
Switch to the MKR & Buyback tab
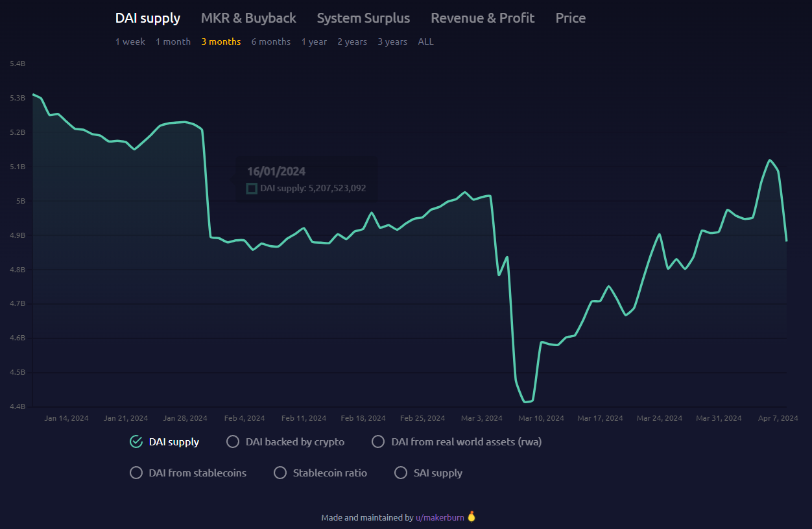click(x=248, y=18)
